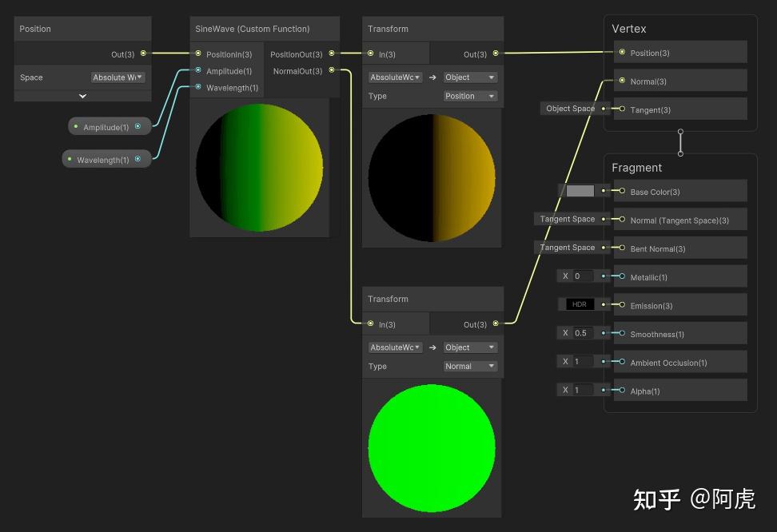777x532 pixels.
Task: Click the Out(3) port on the Position node
Action: tap(142, 54)
